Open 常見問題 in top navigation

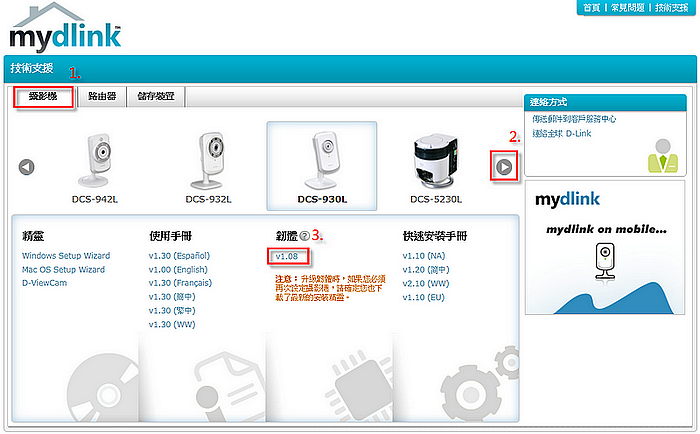tap(628, 7)
